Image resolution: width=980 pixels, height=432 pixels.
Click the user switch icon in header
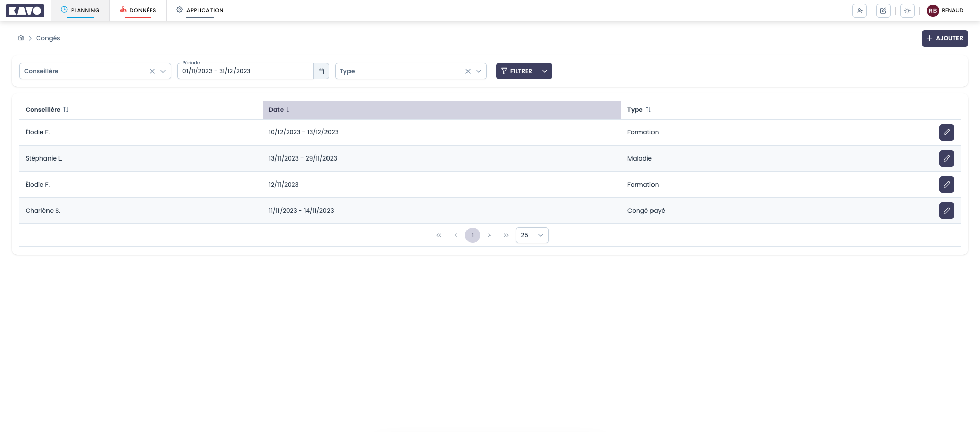[x=859, y=11]
